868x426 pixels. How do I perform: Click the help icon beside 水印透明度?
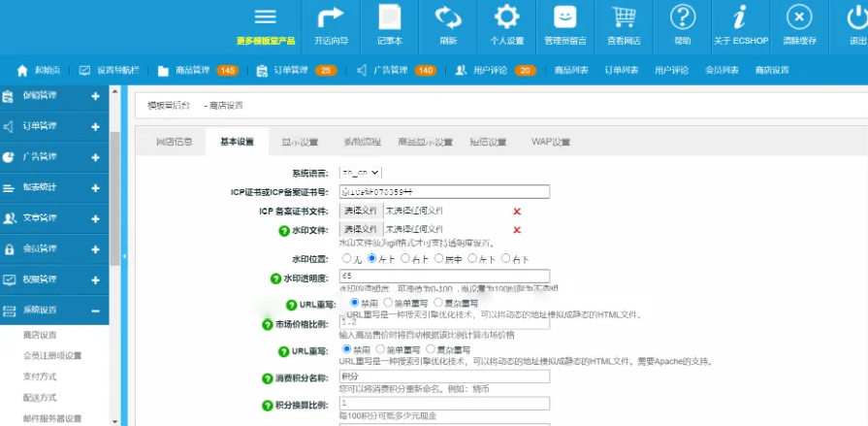click(275, 279)
